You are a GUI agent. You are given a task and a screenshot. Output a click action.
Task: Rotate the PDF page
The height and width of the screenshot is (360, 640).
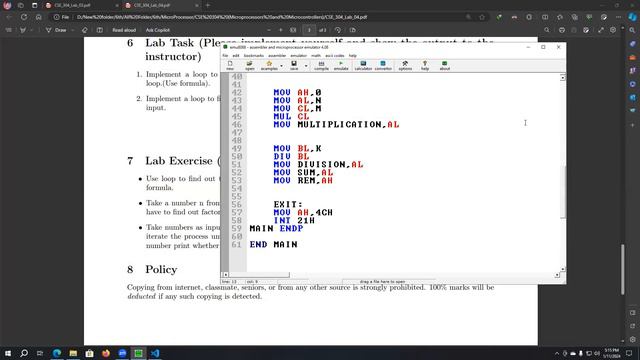(x=338, y=30)
